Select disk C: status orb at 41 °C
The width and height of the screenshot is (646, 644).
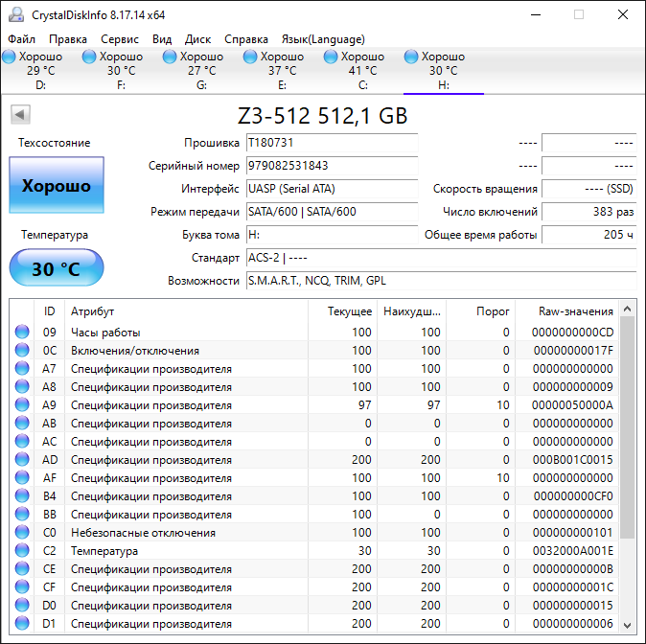[x=332, y=57]
